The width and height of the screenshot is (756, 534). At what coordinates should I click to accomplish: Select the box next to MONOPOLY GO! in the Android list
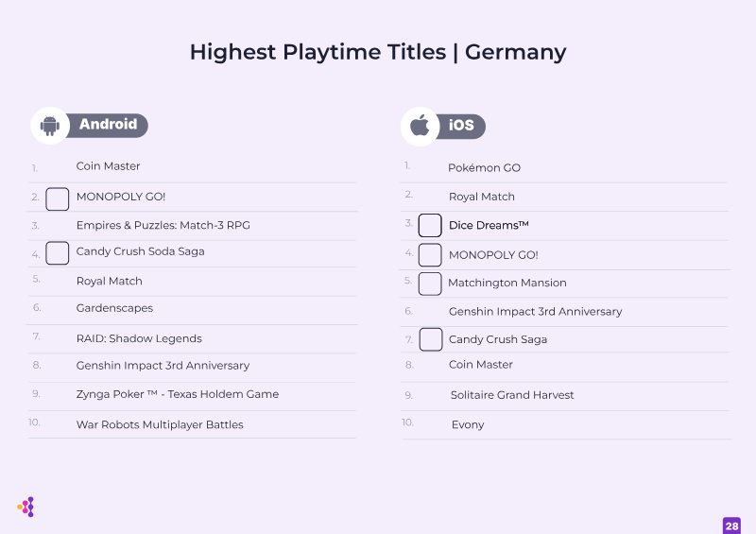58,199
